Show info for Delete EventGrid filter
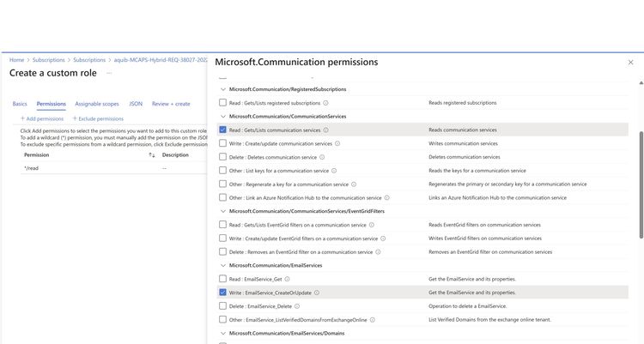This screenshot has height=344, width=644. coord(378,252)
